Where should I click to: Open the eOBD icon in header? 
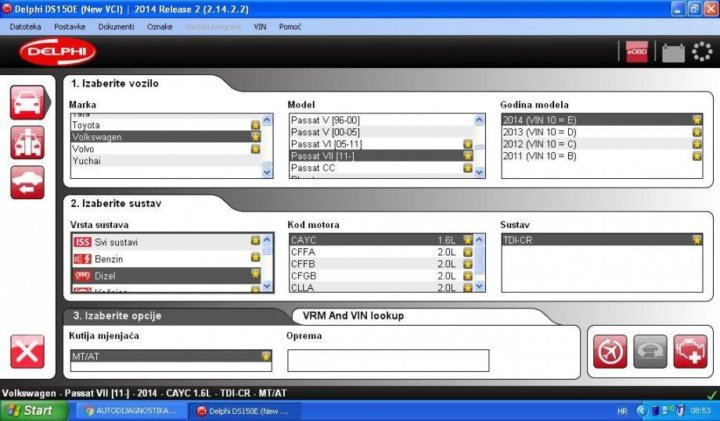(x=637, y=52)
